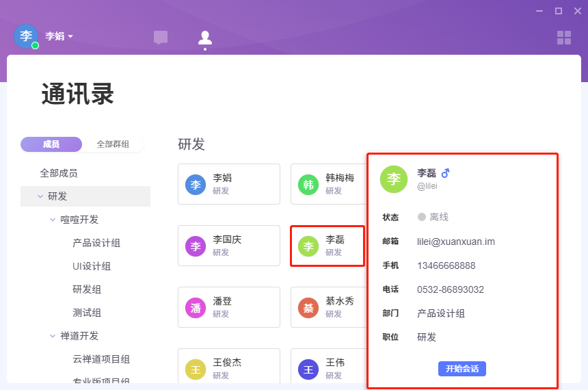Click the lilei@xuanxuan.im email address
The image size is (588, 390).
click(455, 242)
